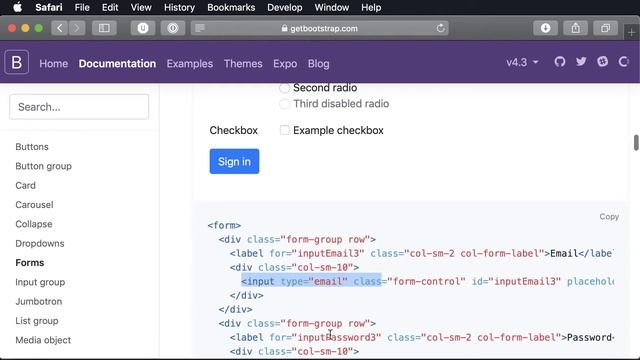Image resolution: width=640 pixels, height=360 pixels.
Task: Open Card in the docs sidebar
Action: tap(25, 185)
